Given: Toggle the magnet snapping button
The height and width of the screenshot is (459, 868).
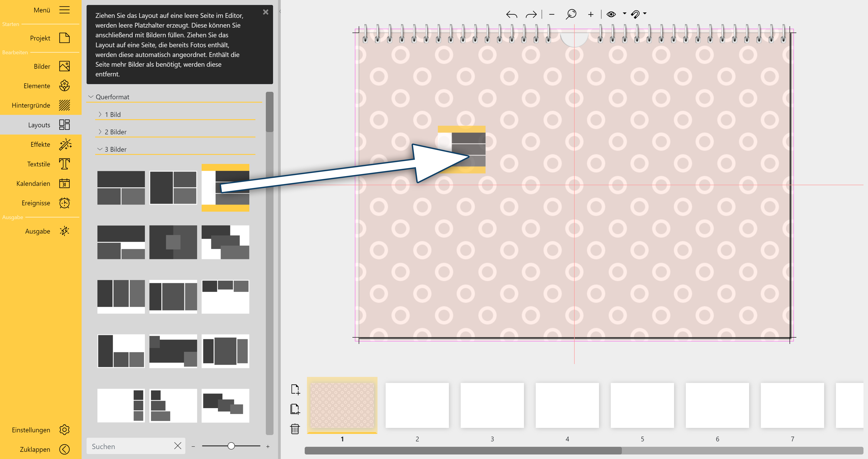Looking at the screenshot, I should [635, 14].
